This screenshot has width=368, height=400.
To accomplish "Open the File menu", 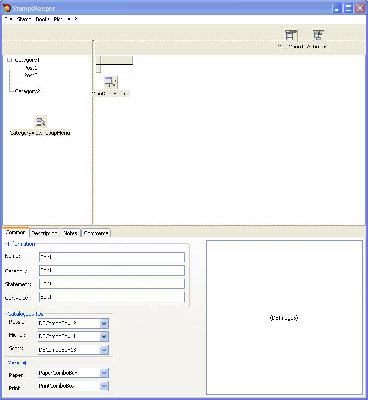I will click(8, 19).
